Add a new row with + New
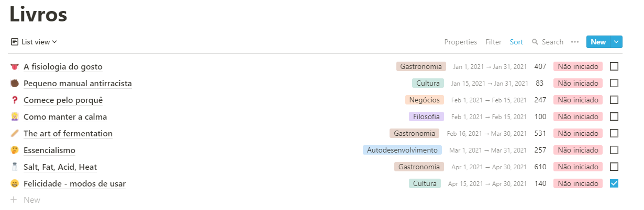This screenshot has height=210, width=644. (x=25, y=200)
